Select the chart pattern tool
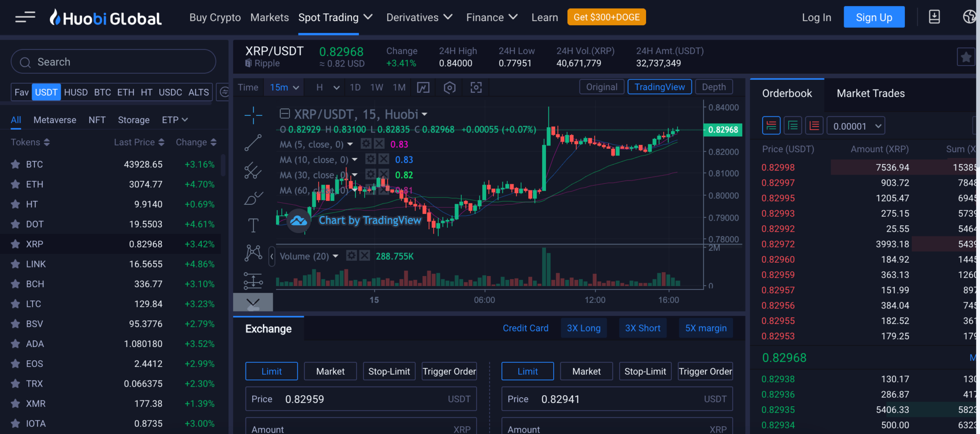The image size is (980, 434). [x=253, y=252]
